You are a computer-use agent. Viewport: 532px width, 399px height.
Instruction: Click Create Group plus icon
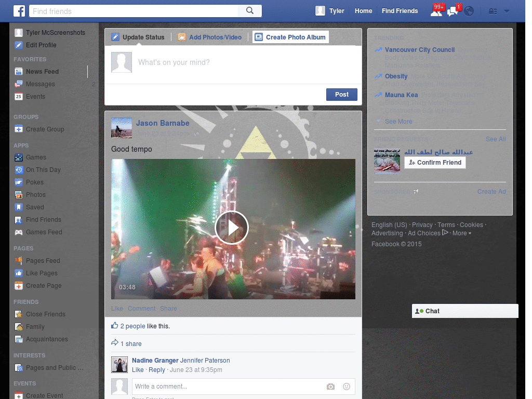19,129
